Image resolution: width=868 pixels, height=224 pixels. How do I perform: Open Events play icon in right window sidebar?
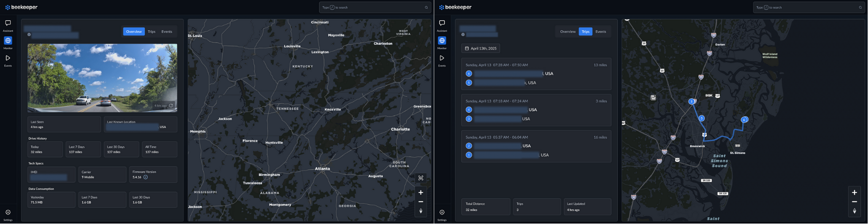(442, 58)
